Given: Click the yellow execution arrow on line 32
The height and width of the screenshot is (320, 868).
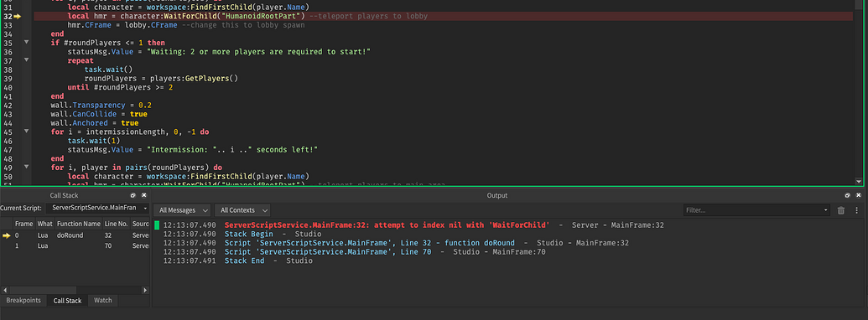Looking at the screenshot, I should pos(17,17).
